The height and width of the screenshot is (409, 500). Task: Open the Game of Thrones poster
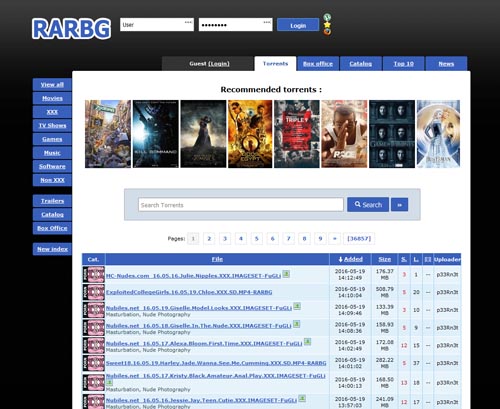[x=392, y=134]
